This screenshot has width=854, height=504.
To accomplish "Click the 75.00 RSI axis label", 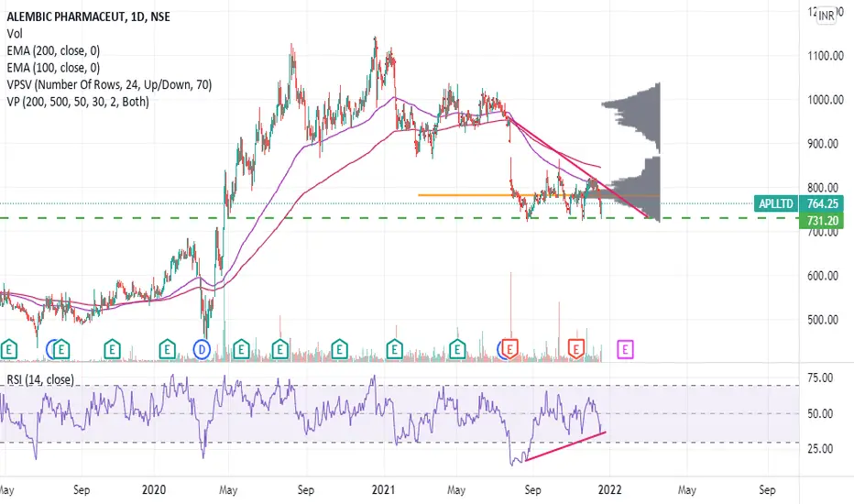I will 820,378.
